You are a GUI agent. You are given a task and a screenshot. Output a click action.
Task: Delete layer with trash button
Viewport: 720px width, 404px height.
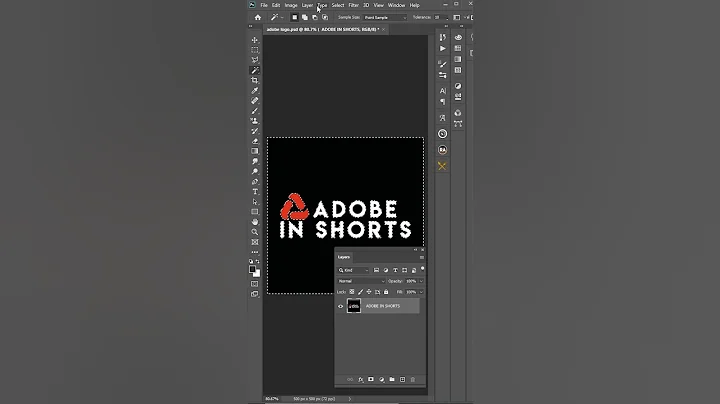point(412,380)
